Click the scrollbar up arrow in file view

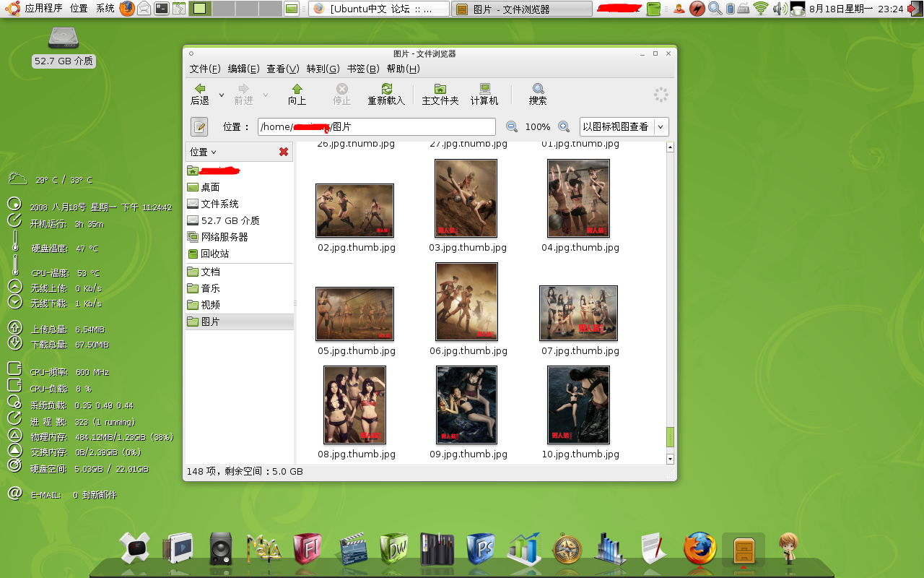pyautogui.click(x=670, y=147)
